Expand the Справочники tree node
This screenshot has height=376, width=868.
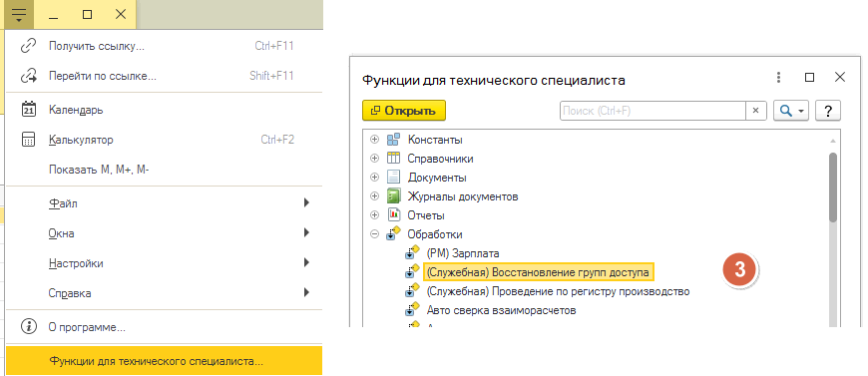click(x=375, y=159)
